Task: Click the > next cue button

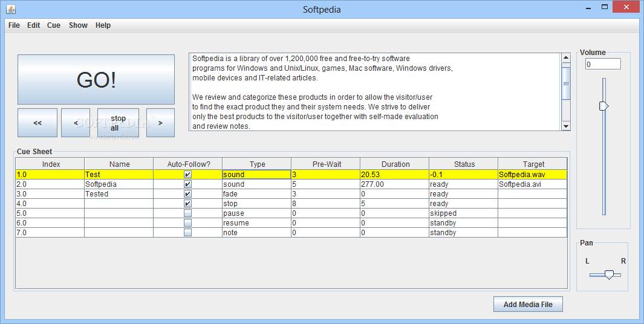Action: (161, 123)
